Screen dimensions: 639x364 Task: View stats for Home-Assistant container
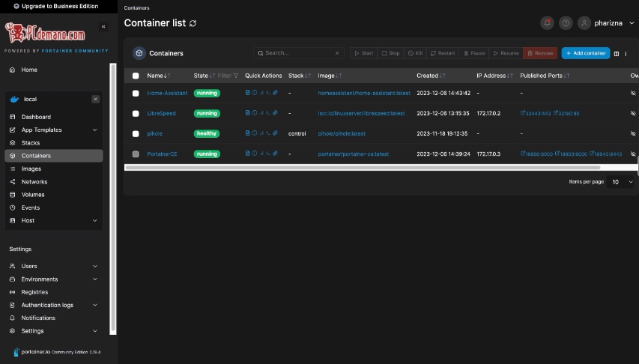261,93
